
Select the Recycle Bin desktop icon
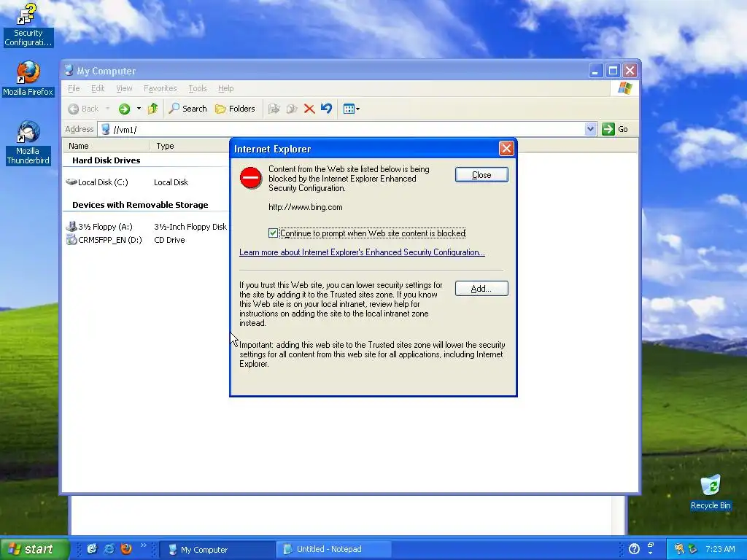[x=711, y=492]
